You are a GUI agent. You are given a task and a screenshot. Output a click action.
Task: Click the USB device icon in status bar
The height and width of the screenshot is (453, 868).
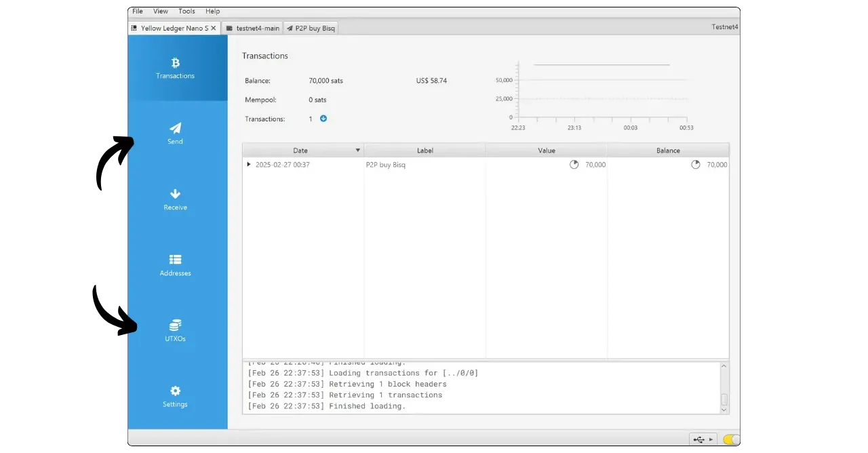click(699, 439)
